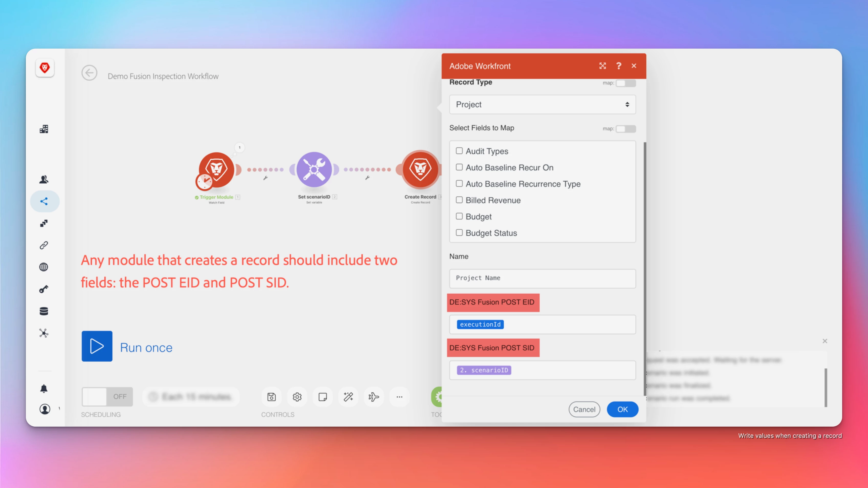Open the Data stores icon in sidebar

(44, 311)
